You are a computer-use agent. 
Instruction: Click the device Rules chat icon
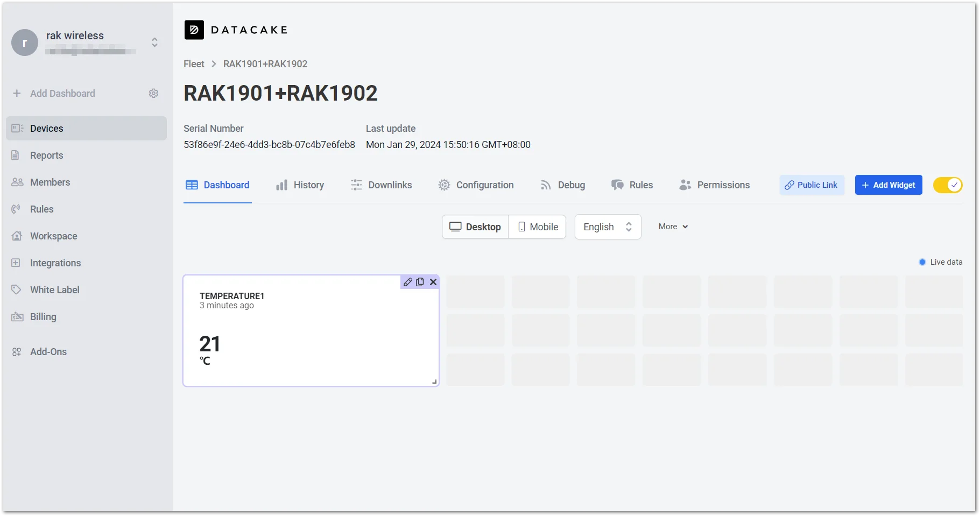[617, 185]
